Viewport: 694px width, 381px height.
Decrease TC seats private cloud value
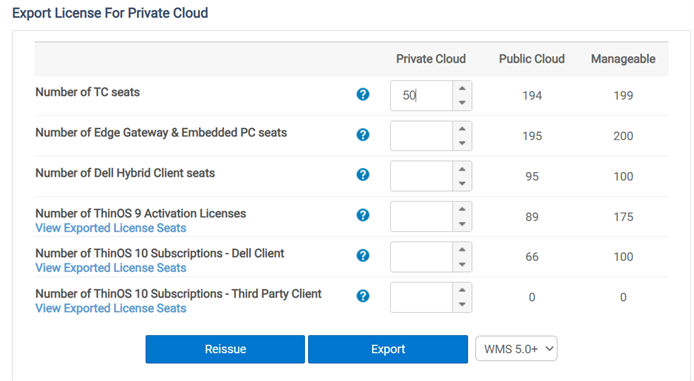[x=462, y=103]
